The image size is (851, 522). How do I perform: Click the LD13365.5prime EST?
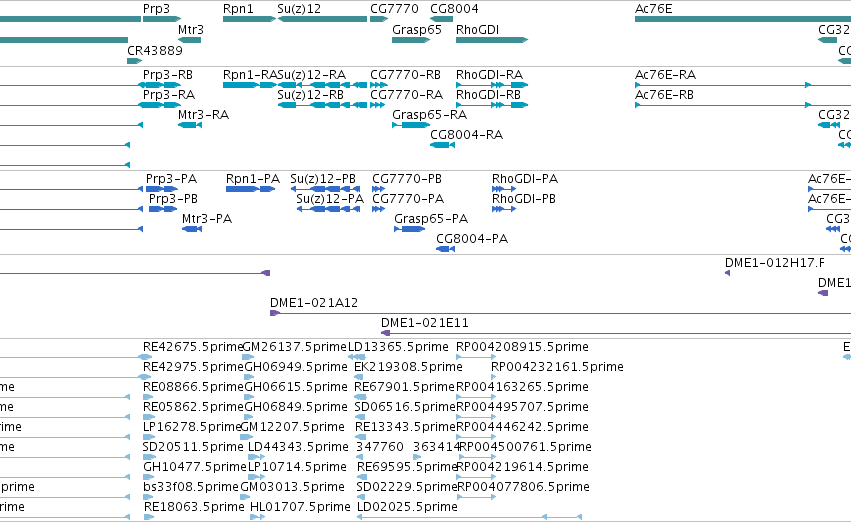(356, 357)
